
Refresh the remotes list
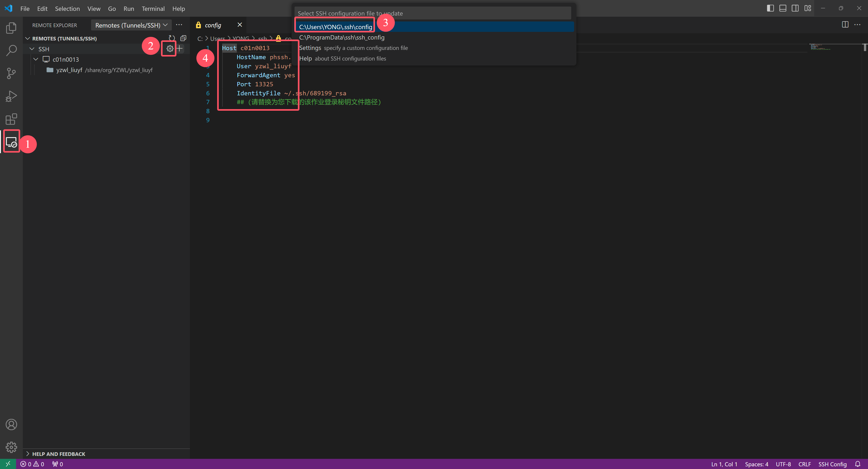coord(172,38)
